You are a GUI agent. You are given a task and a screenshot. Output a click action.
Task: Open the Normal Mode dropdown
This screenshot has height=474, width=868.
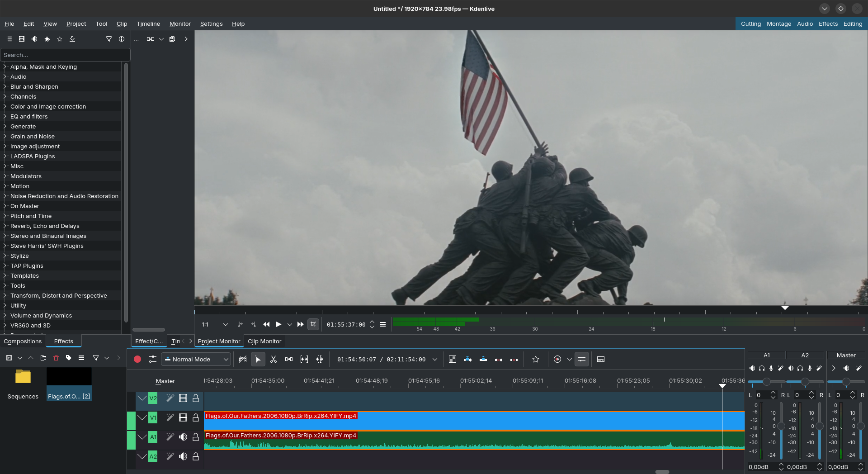(x=196, y=359)
